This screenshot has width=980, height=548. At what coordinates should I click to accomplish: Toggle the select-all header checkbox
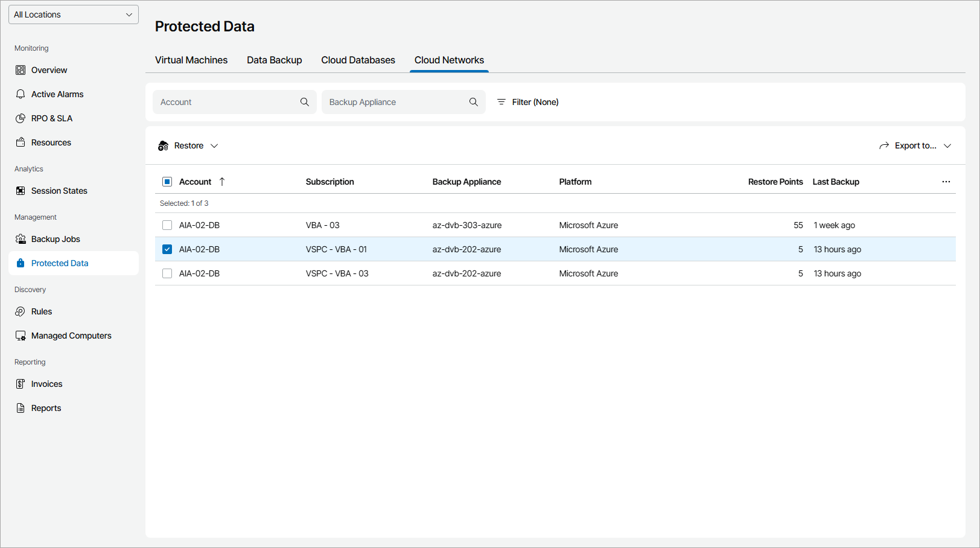[167, 182]
